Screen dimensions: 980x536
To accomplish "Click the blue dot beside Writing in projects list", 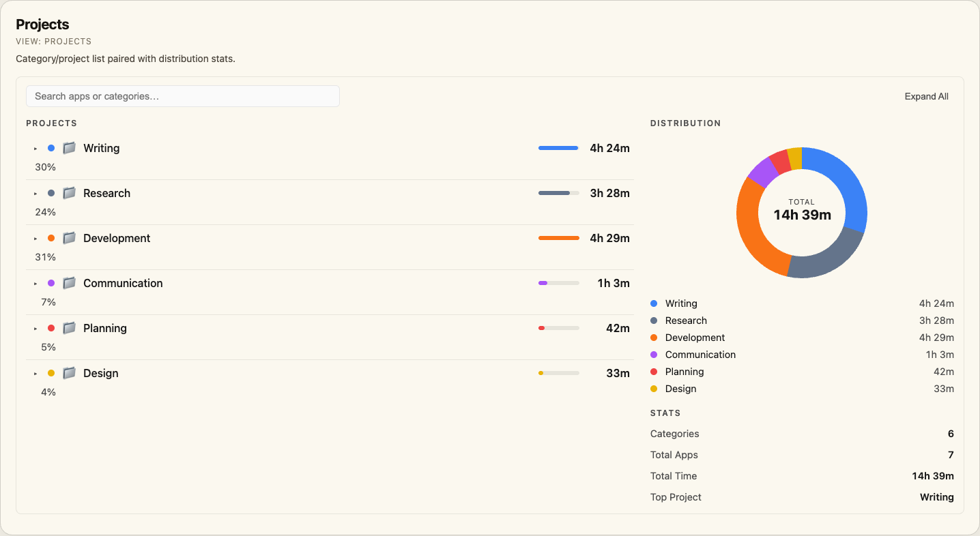I will click(51, 148).
